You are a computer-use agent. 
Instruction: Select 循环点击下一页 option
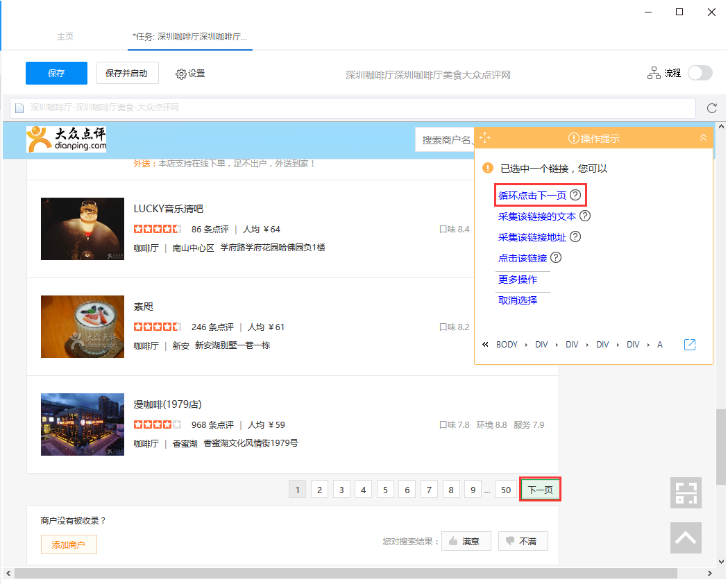click(532, 196)
